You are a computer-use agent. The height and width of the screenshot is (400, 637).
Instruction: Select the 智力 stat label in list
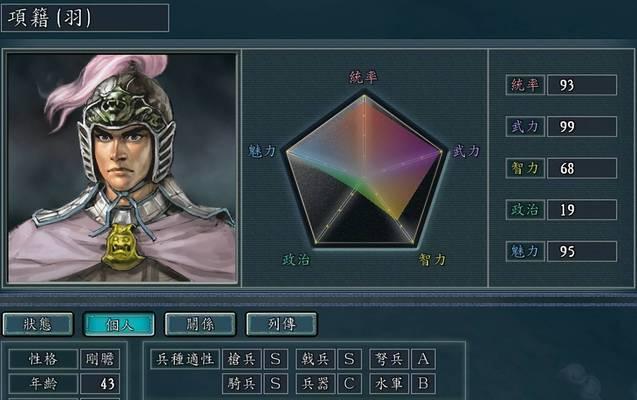525,168
